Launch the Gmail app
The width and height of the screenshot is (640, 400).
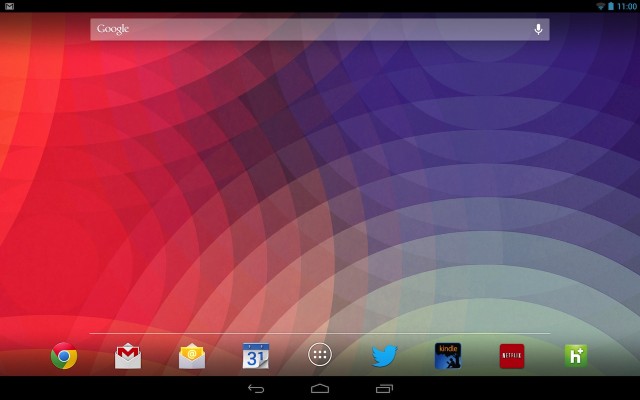(x=128, y=356)
